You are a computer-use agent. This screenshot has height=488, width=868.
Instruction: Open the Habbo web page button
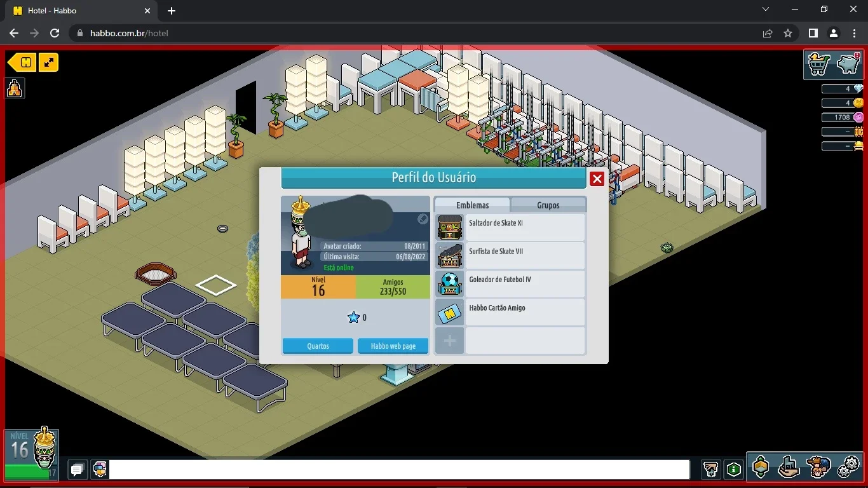click(393, 346)
